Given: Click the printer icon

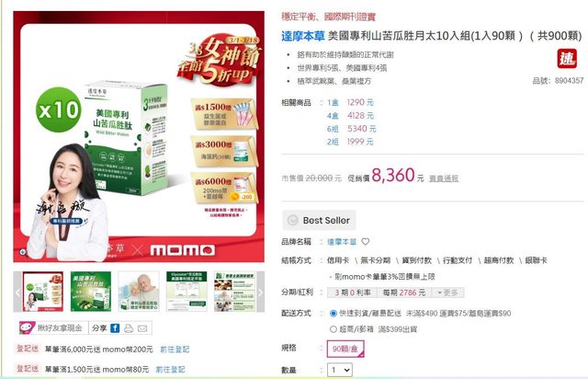Looking at the screenshot, I should (129, 328).
